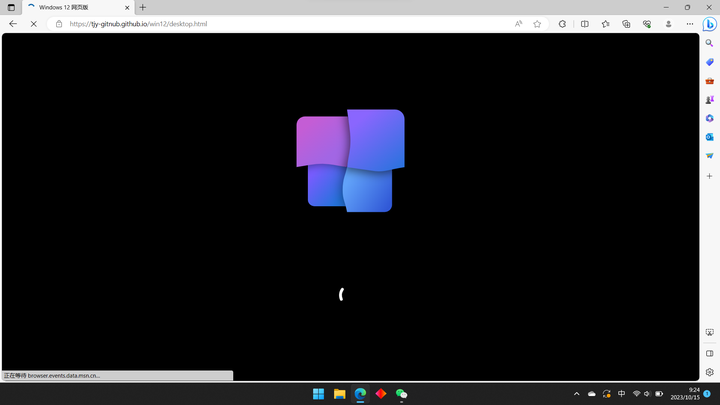Screen dimensions: 720x405
Task: Open the Windows Start menu
Action: (318, 394)
